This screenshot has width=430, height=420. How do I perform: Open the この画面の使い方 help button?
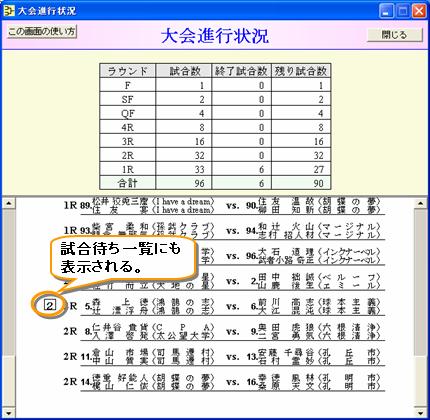[x=42, y=32]
